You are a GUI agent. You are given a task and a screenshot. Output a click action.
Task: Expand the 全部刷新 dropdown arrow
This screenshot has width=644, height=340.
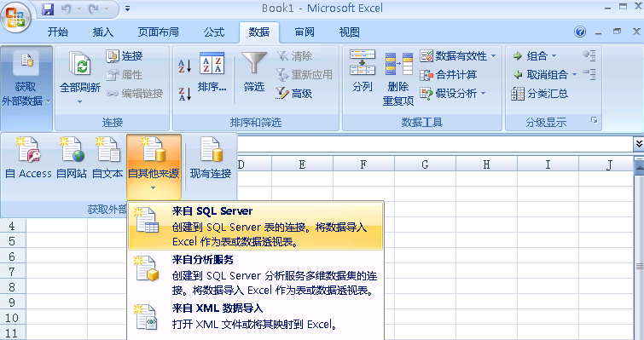pos(80,101)
